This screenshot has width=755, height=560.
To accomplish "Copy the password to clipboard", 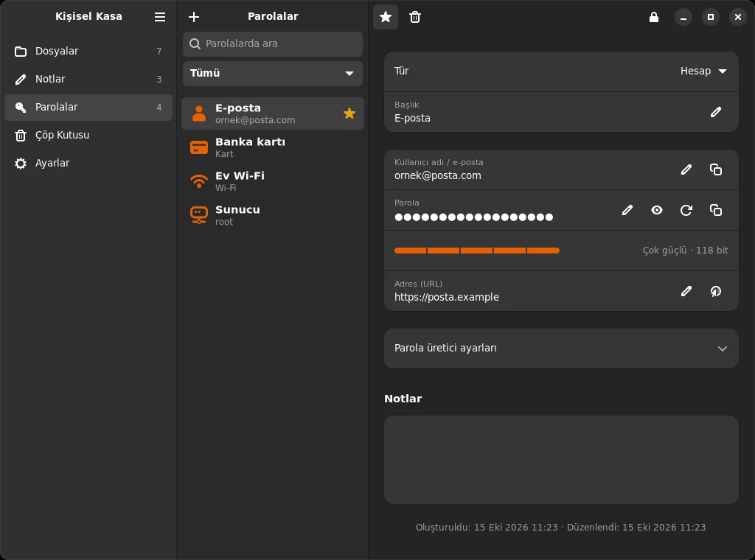I will 715,210.
